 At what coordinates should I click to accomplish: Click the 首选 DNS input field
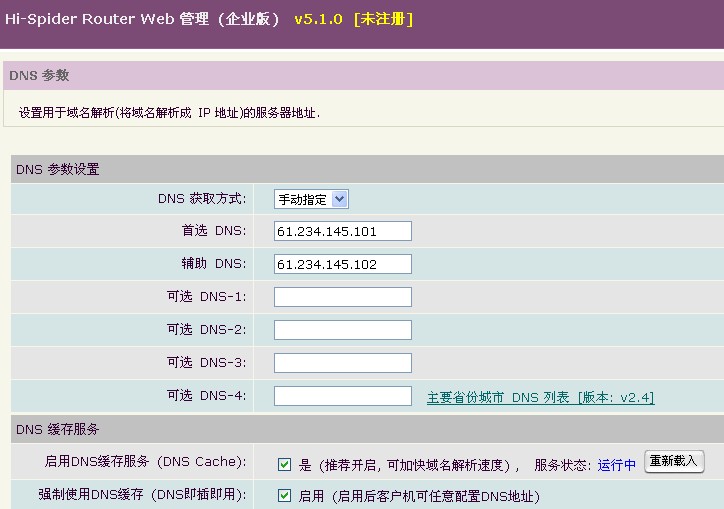tap(343, 231)
